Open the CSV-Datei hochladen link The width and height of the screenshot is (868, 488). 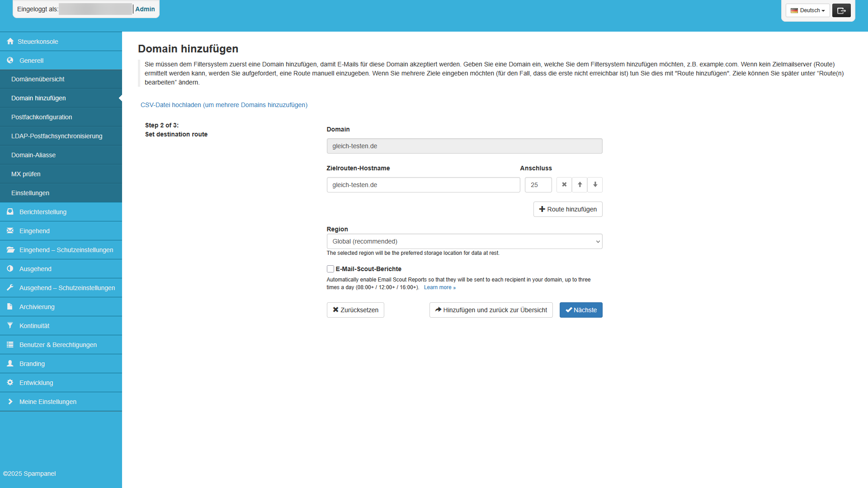tap(224, 105)
